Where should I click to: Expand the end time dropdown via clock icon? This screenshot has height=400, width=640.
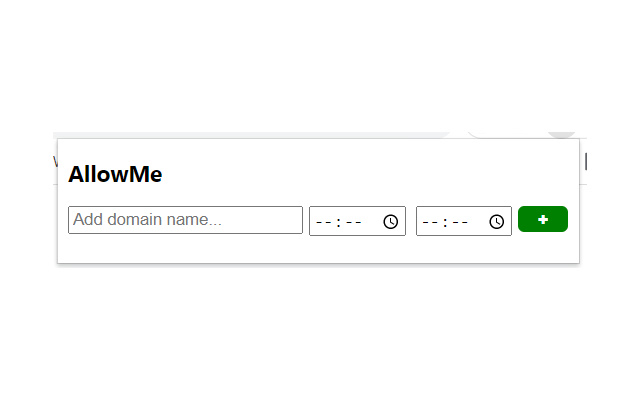497,221
